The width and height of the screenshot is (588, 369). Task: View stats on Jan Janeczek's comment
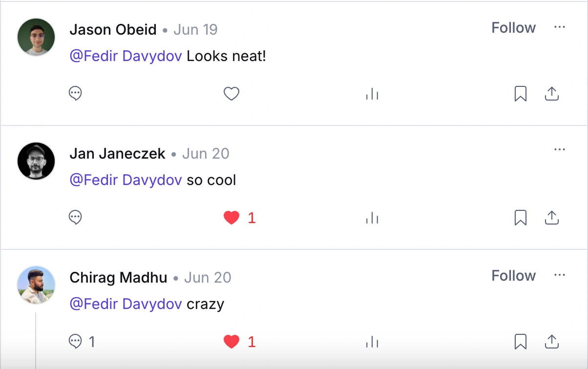[x=372, y=218]
